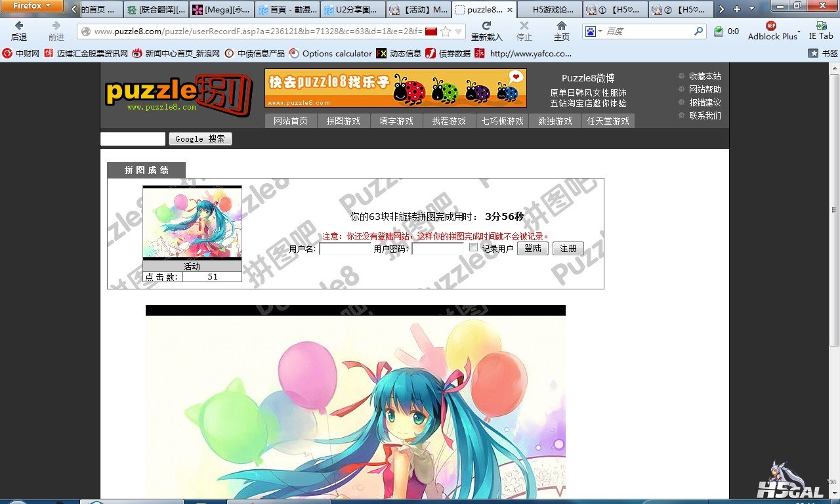This screenshot has width=840, height=504.
Task: Open the Adblock Plus menu
Action: [x=774, y=31]
